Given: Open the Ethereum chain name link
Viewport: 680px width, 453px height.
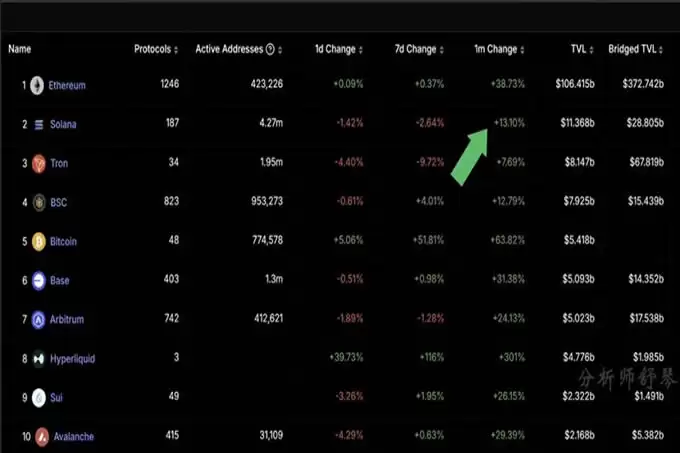Looking at the screenshot, I should click(67, 85).
